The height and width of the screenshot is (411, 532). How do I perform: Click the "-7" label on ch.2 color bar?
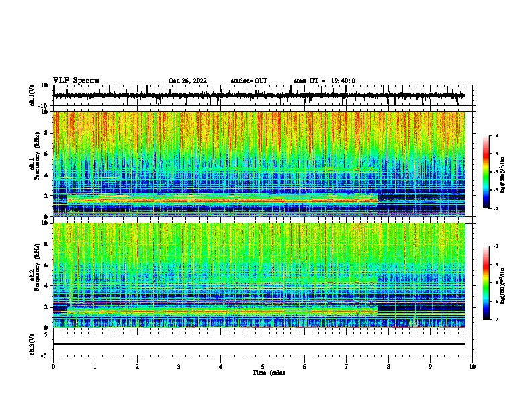496,319
